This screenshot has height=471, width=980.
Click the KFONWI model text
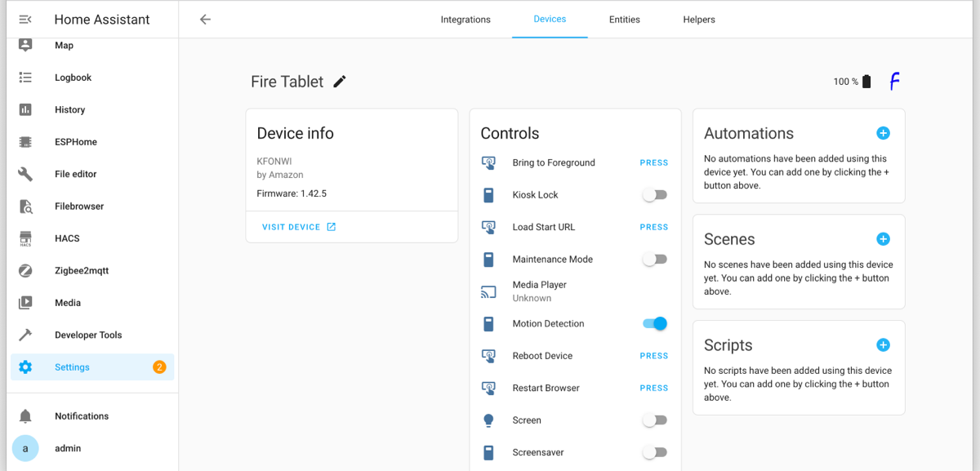[x=274, y=161]
